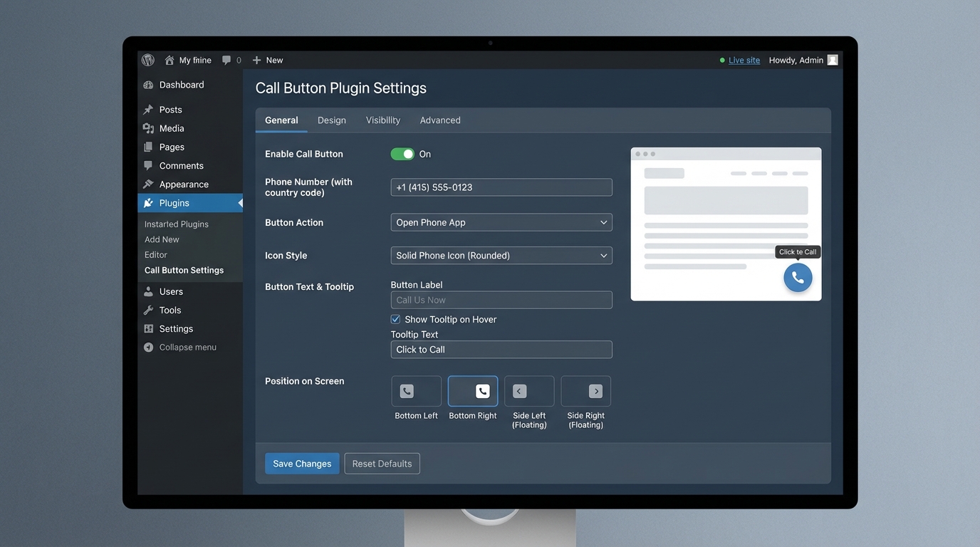
Task: Open the Advanced settings tab
Action: pos(439,120)
